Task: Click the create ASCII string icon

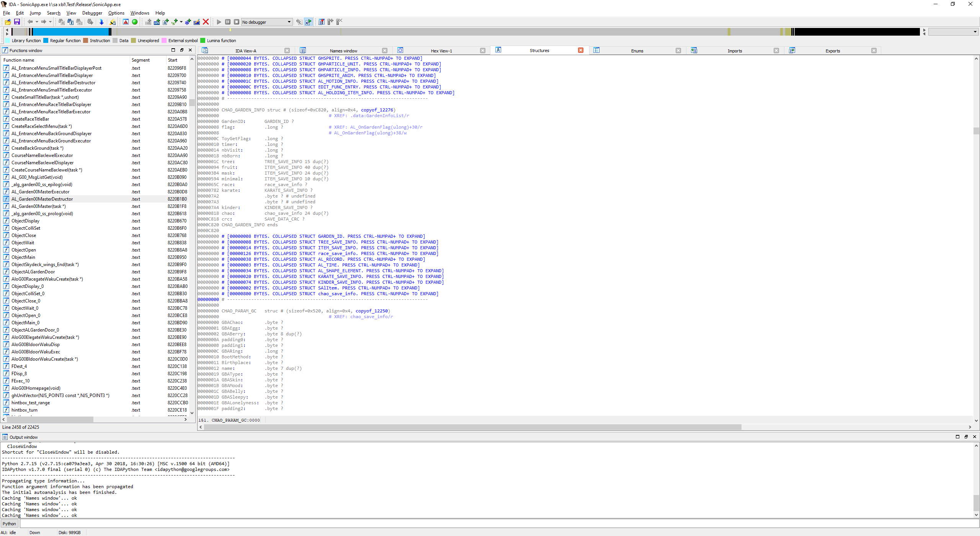Action: (x=166, y=22)
